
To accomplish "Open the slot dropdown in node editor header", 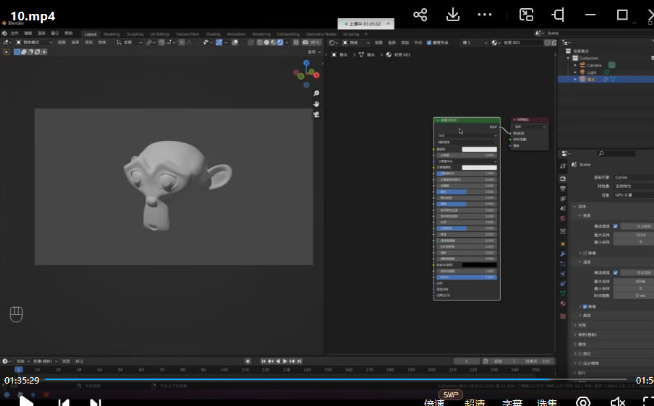I will click(x=474, y=43).
